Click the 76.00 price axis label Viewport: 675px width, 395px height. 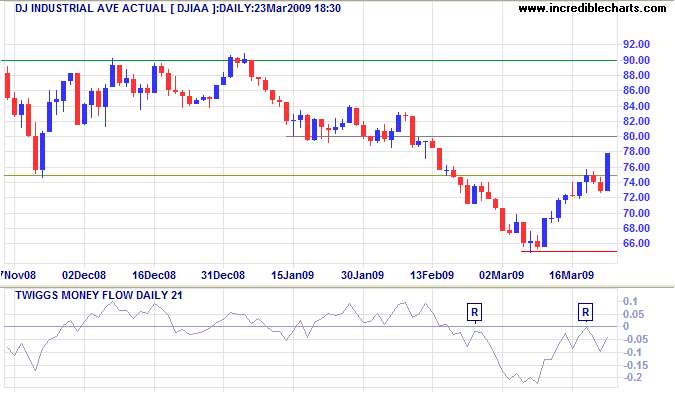tap(636, 167)
